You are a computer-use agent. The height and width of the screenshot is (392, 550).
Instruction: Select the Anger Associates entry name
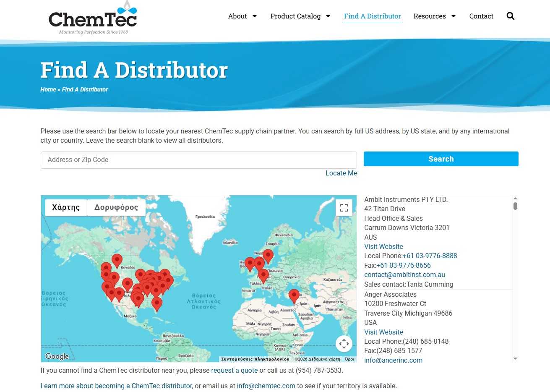point(390,295)
